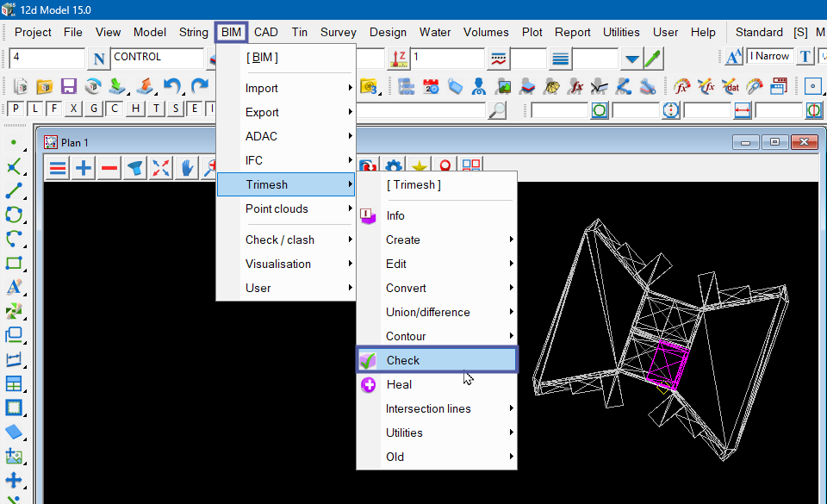Click the purple Save project icon
This screenshot has width=827, height=504.
[69, 86]
